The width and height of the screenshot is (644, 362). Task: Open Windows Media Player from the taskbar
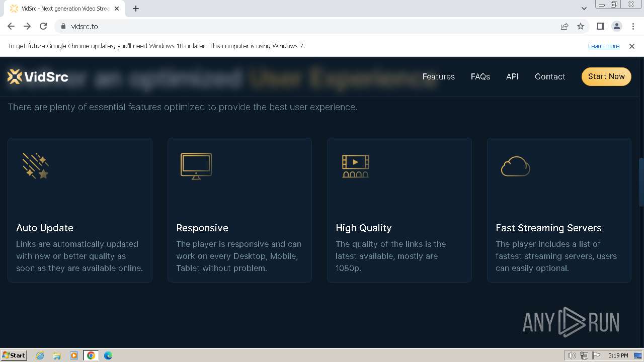click(x=74, y=355)
